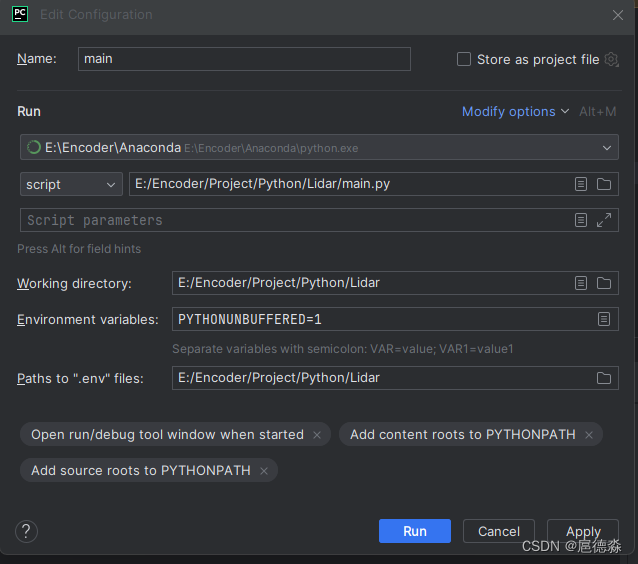The width and height of the screenshot is (638, 564).
Task: Open the script type dropdown
Action: click(x=71, y=184)
